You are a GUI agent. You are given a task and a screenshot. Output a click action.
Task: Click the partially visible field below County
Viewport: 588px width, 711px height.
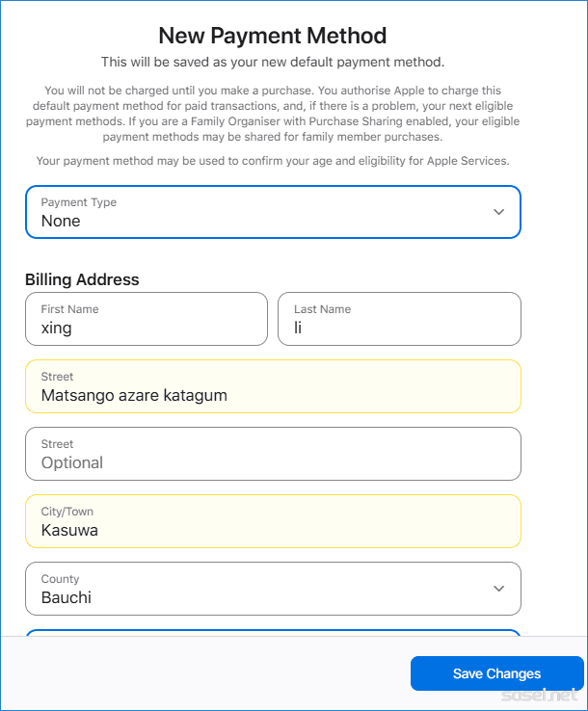coord(273,632)
